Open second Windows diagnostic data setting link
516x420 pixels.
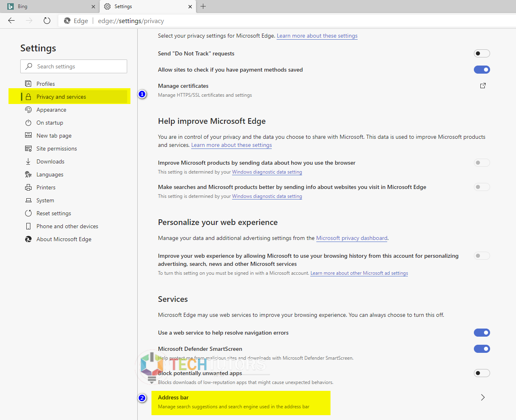267,196
